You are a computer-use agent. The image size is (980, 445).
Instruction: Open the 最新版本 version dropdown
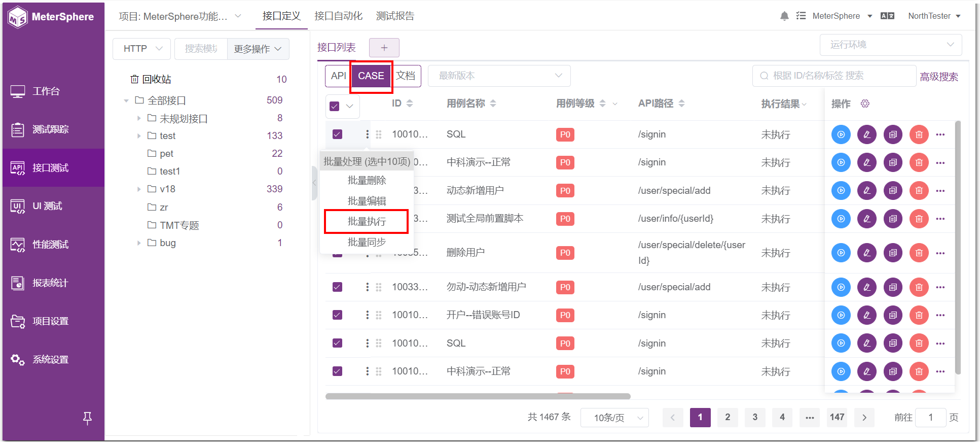point(499,76)
